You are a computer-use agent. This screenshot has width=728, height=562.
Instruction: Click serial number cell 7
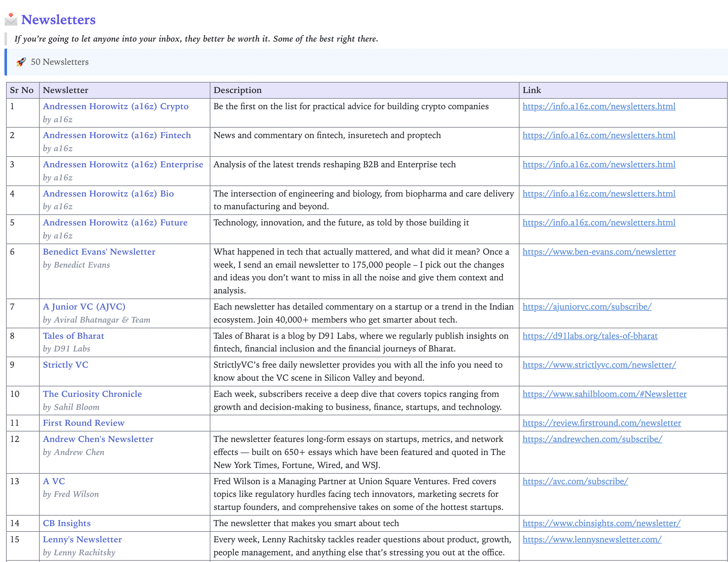23,313
